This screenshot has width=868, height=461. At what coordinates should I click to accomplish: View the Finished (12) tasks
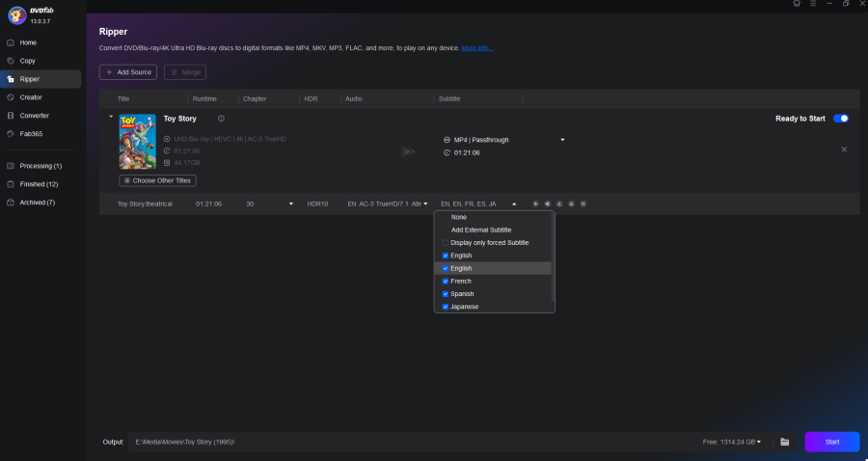(39, 184)
